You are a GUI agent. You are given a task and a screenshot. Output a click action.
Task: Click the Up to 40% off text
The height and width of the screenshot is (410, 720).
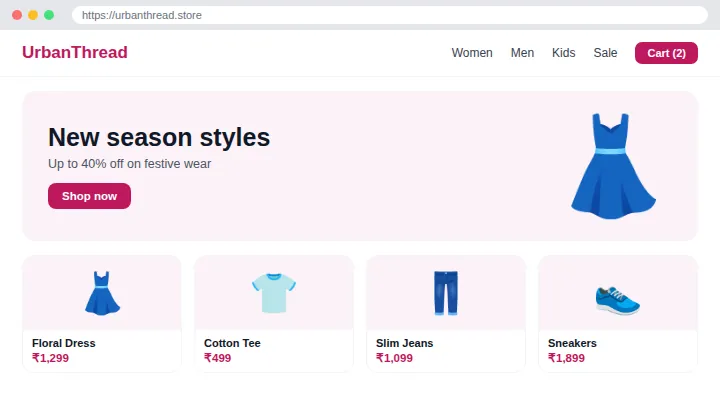[x=129, y=164]
